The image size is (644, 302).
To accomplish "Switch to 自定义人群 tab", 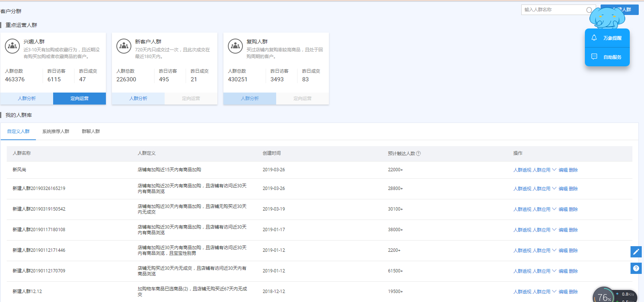I will pyautogui.click(x=18, y=132).
